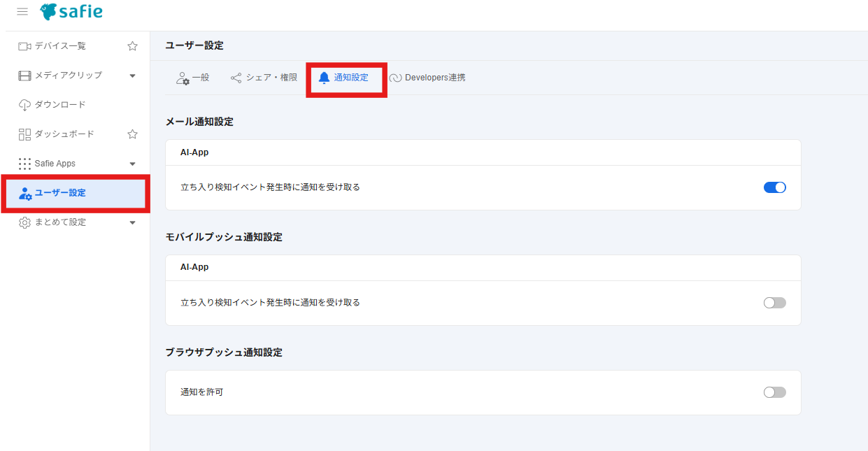
Task: Open Safie Apps in the sidebar
Action: click(x=55, y=164)
